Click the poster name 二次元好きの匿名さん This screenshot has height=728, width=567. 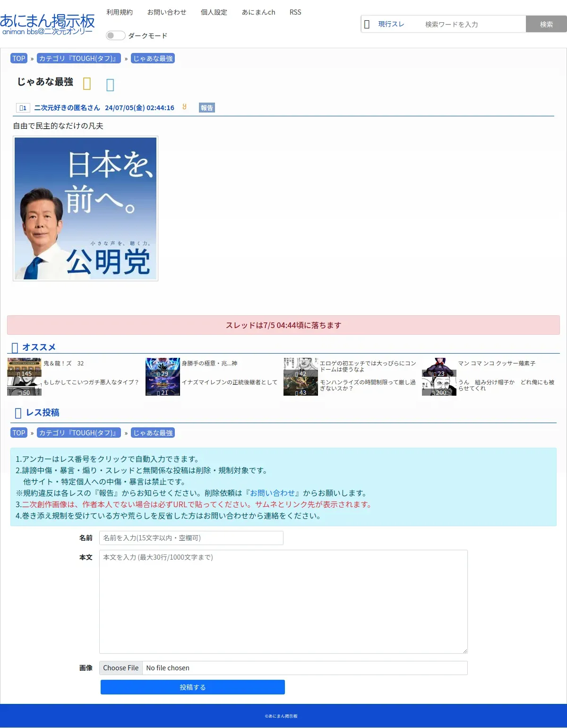coord(67,108)
